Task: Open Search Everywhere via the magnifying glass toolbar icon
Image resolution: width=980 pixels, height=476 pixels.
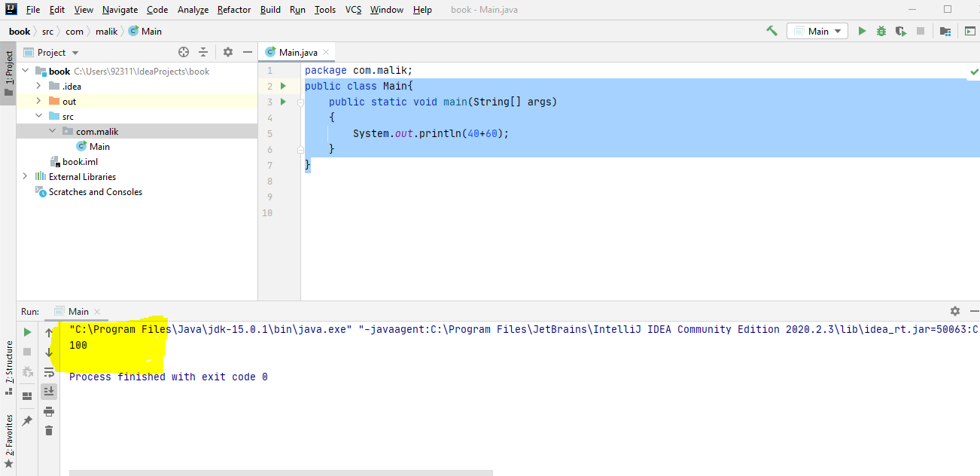Action: coord(770,31)
